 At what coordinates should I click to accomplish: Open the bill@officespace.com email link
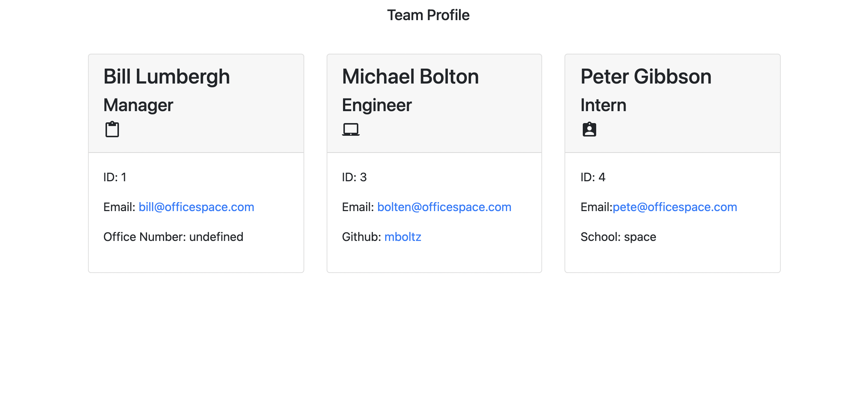coord(196,207)
